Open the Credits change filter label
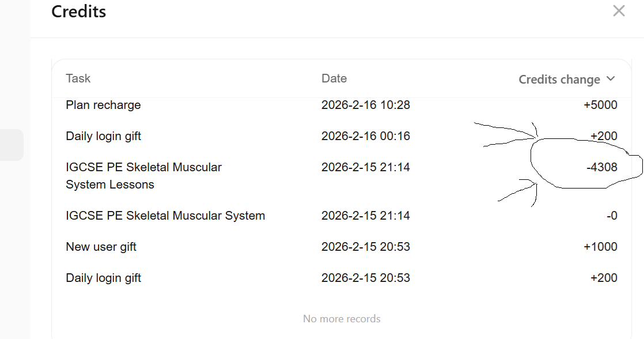The width and height of the screenshot is (644, 339). (559, 80)
